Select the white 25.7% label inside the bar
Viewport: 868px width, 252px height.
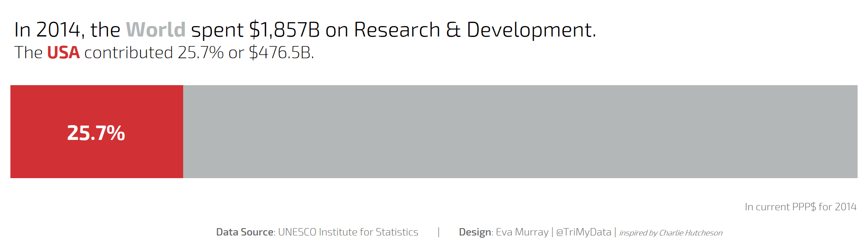point(96,133)
